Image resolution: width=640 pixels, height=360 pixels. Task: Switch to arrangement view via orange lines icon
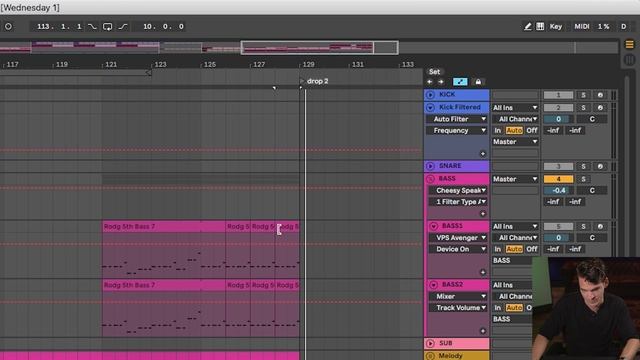coord(629,44)
